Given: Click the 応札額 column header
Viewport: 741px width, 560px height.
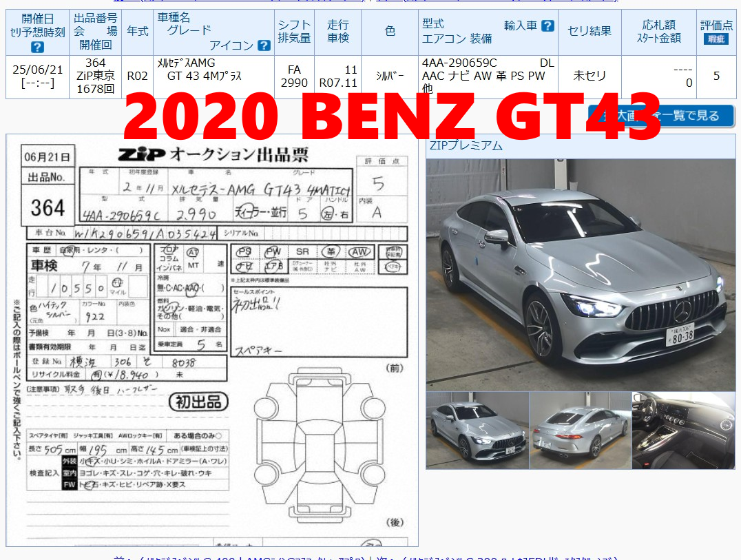Looking at the screenshot, I should (659, 31).
